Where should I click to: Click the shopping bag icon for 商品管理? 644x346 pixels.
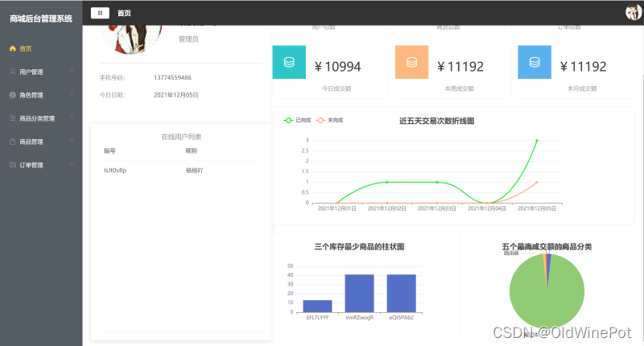click(12, 142)
